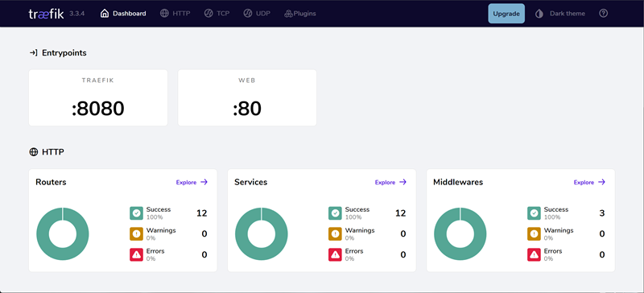Click the arrow next to Routers Explore
Image resolution: width=644 pixels, height=293 pixels.
pyautogui.click(x=204, y=182)
